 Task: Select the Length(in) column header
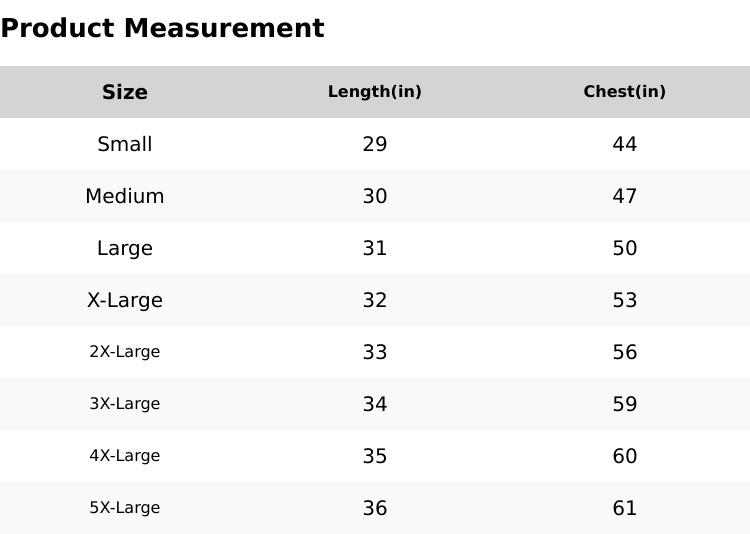click(x=375, y=92)
